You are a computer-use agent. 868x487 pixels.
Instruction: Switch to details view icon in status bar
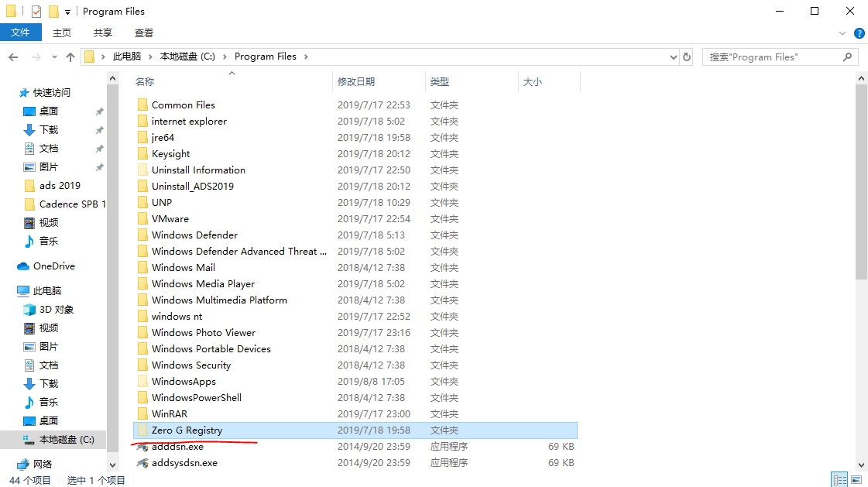[840, 480]
